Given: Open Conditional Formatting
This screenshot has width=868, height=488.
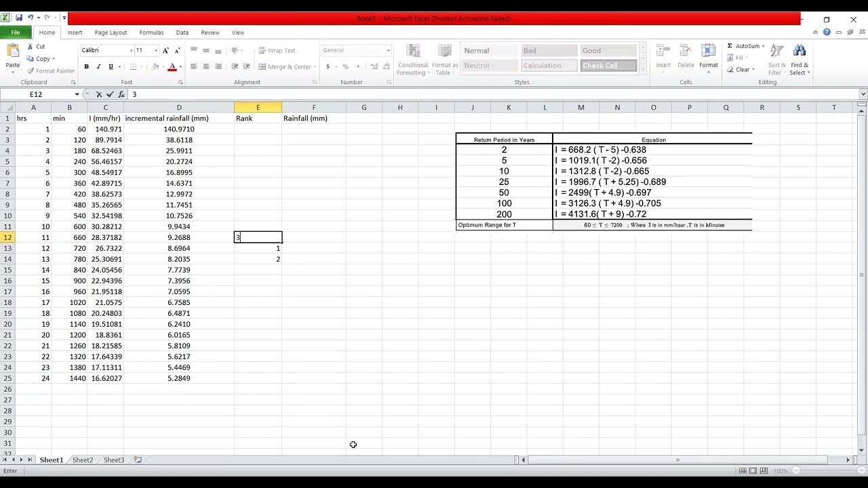Looking at the screenshot, I should point(412,60).
